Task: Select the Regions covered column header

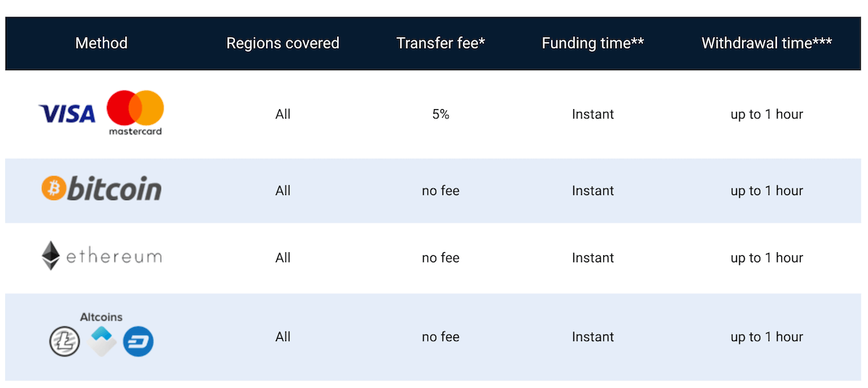Action: tap(283, 43)
